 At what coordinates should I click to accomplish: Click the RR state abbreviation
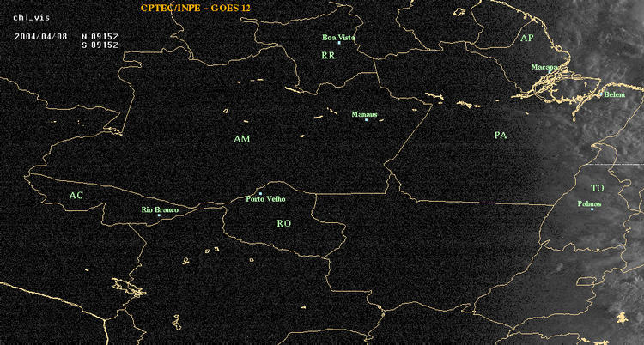pyautogui.click(x=328, y=56)
